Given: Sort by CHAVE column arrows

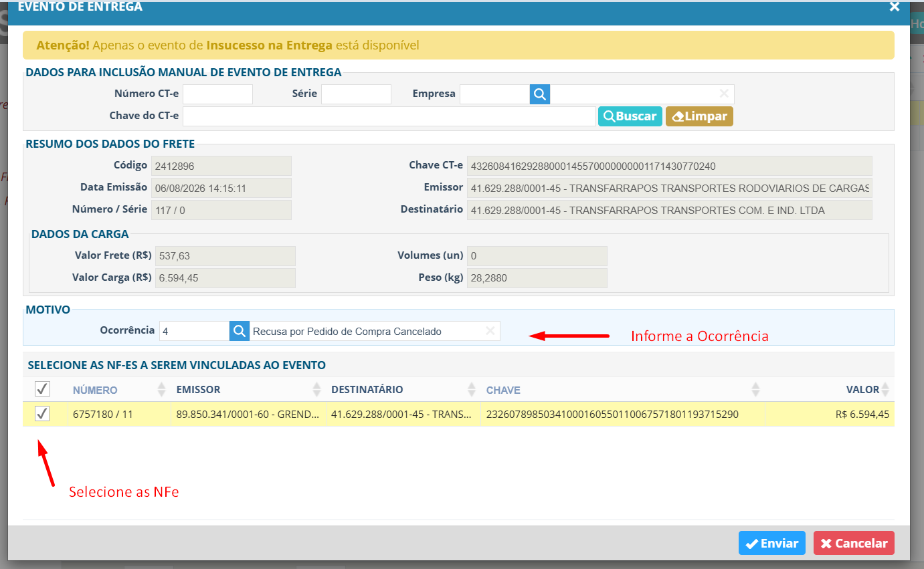Looking at the screenshot, I should click(755, 389).
